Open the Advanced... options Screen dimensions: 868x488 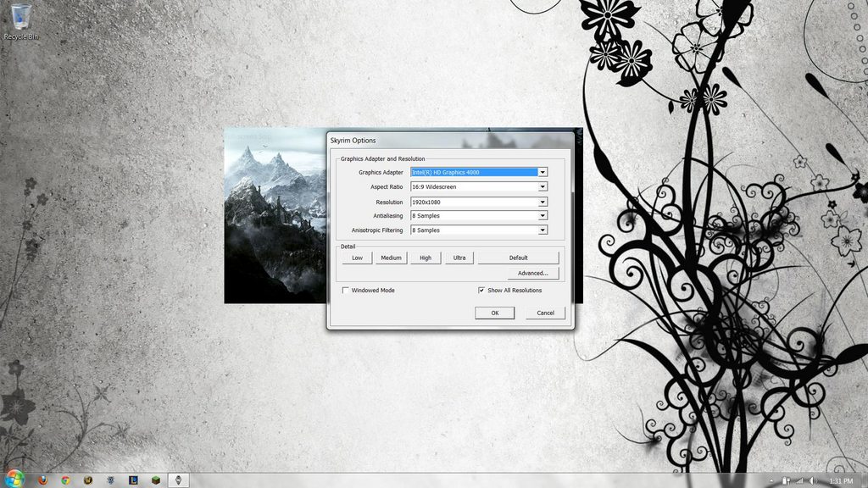[x=532, y=274]
